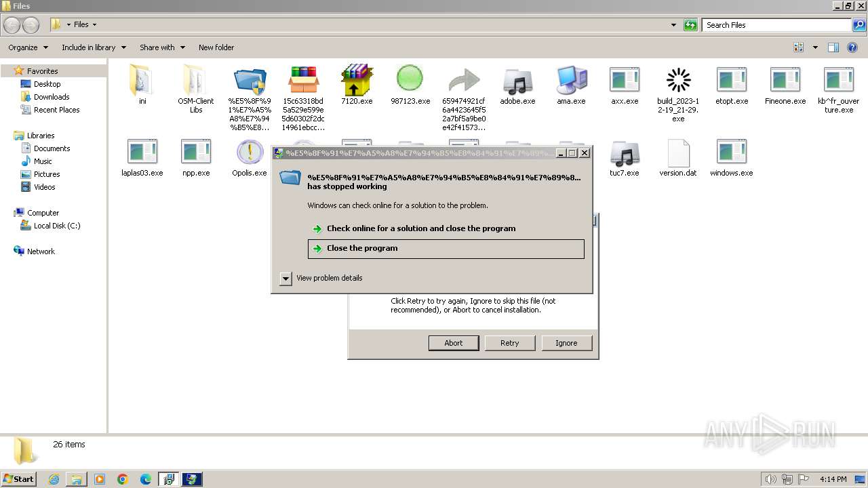
Task: Open Music library in the sidebar
Action: tap(43, 161)
